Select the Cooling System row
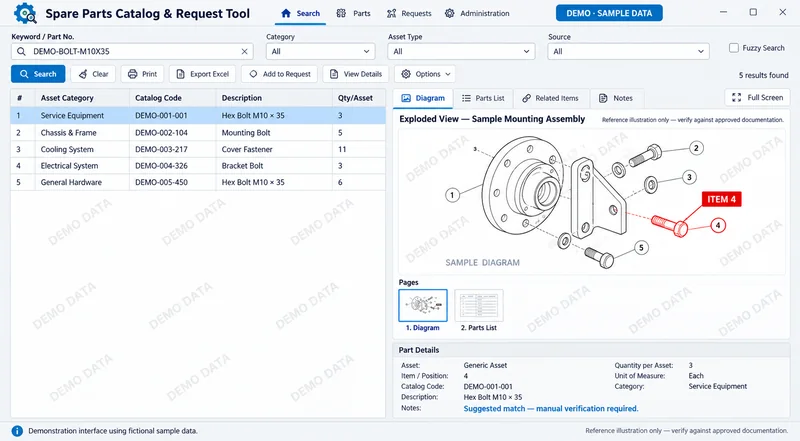This screenshot has height=441, width=800. pos(198,150)
